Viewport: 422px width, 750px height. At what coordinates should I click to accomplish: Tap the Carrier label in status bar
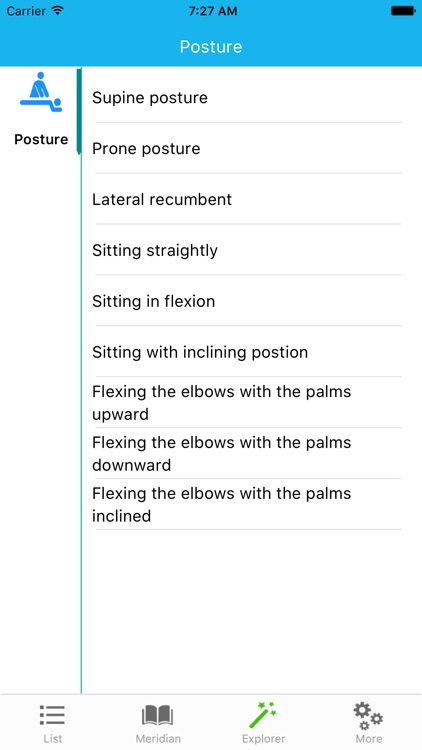pos(26,11)
